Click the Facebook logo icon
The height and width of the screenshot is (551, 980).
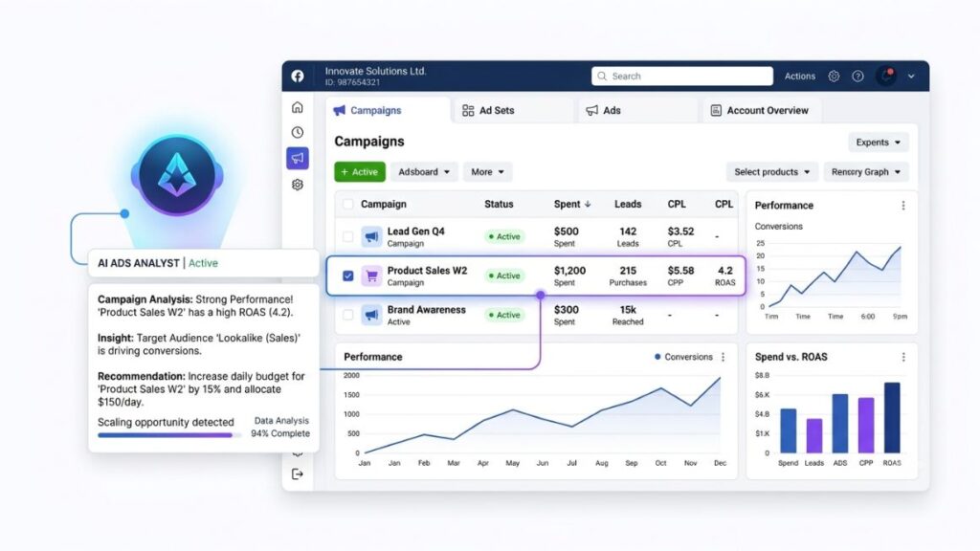tap(298, 76)
